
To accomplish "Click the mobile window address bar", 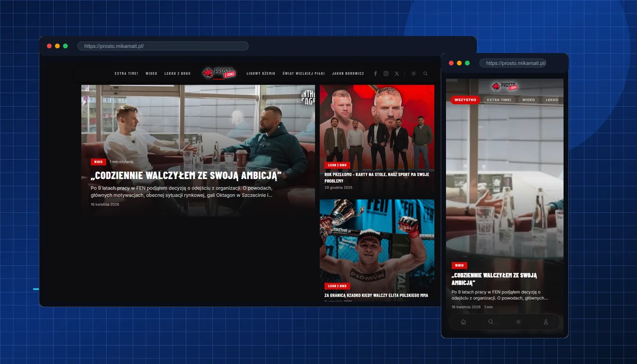I will point(513,63).
